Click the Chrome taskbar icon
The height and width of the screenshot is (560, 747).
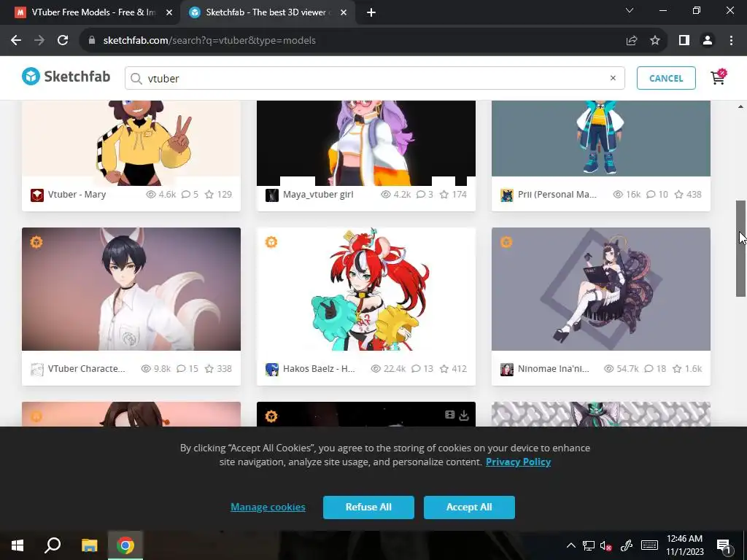coord(125,545)
